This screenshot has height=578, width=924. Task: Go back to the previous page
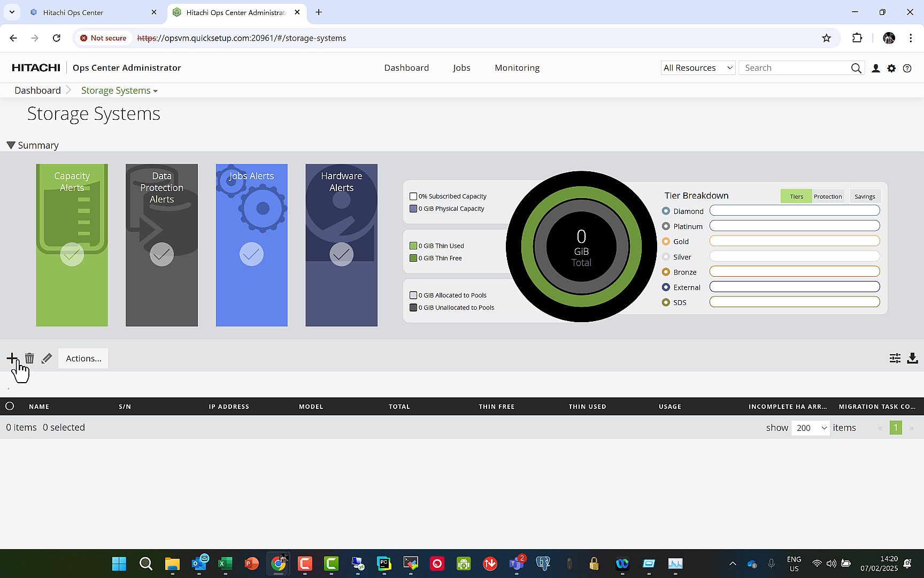(x=13, y=38)
